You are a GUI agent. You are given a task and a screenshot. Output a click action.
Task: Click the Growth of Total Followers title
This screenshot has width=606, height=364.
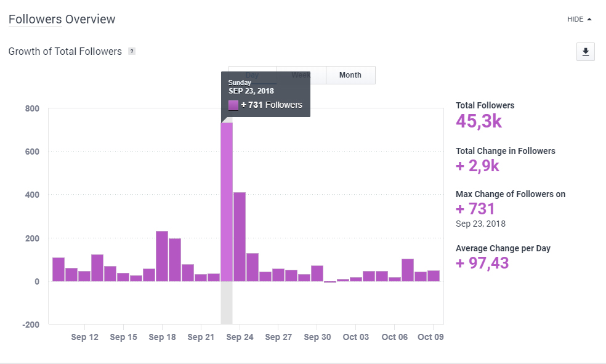tap(65, 52)
